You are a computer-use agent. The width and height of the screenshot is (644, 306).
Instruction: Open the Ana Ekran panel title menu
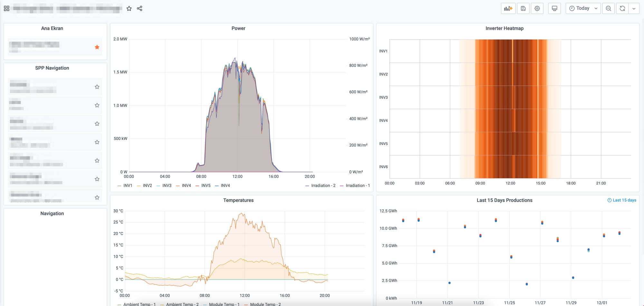[52, 28]
